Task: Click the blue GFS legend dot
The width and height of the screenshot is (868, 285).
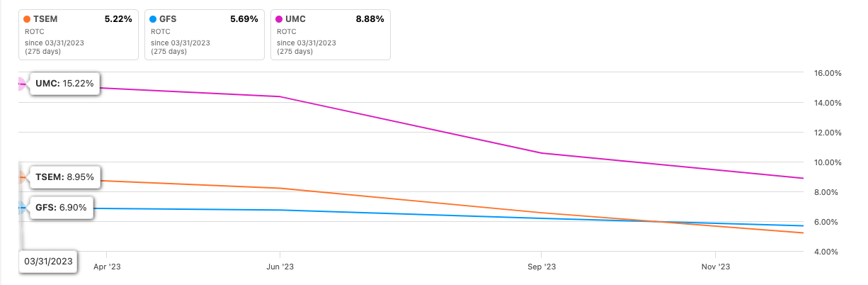Action: (153, 19)
